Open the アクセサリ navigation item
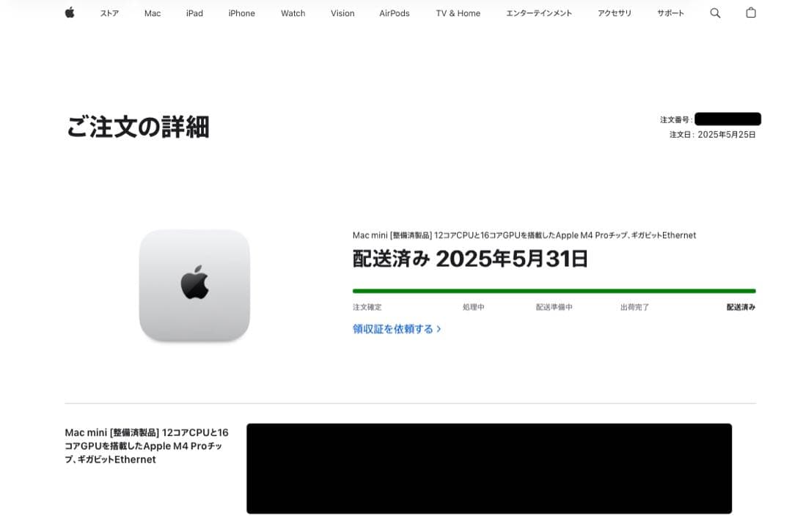 615,12
